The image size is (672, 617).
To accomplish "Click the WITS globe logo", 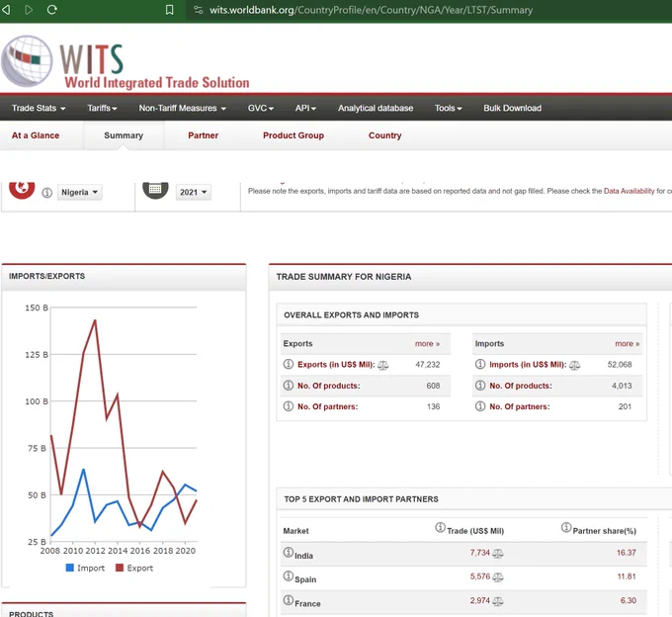I will [x=27, y=60].
